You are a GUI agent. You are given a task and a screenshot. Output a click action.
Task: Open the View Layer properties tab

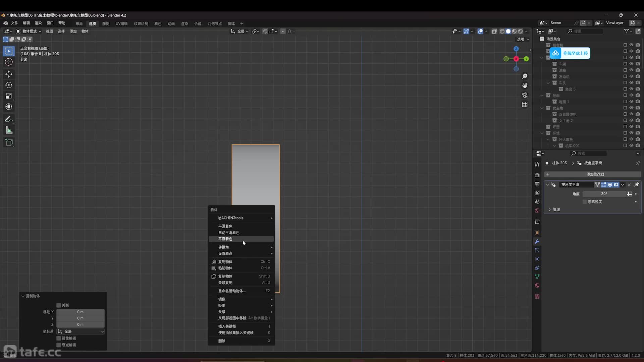pos(537,193)
